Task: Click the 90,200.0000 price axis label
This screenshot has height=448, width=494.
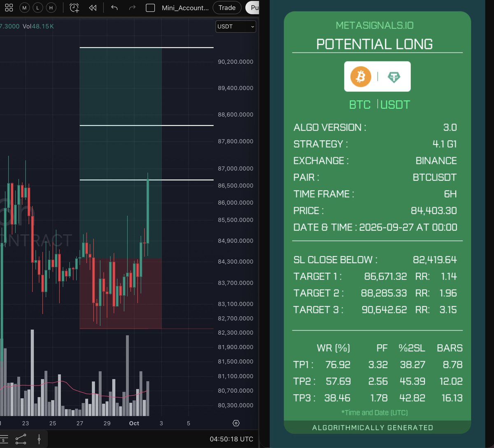Action: (235, 62)
